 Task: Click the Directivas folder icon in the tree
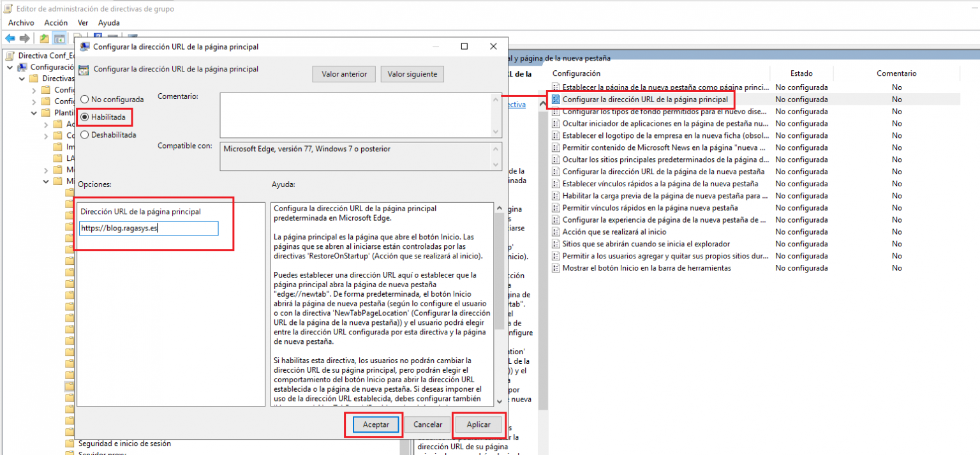pos(33,78)
